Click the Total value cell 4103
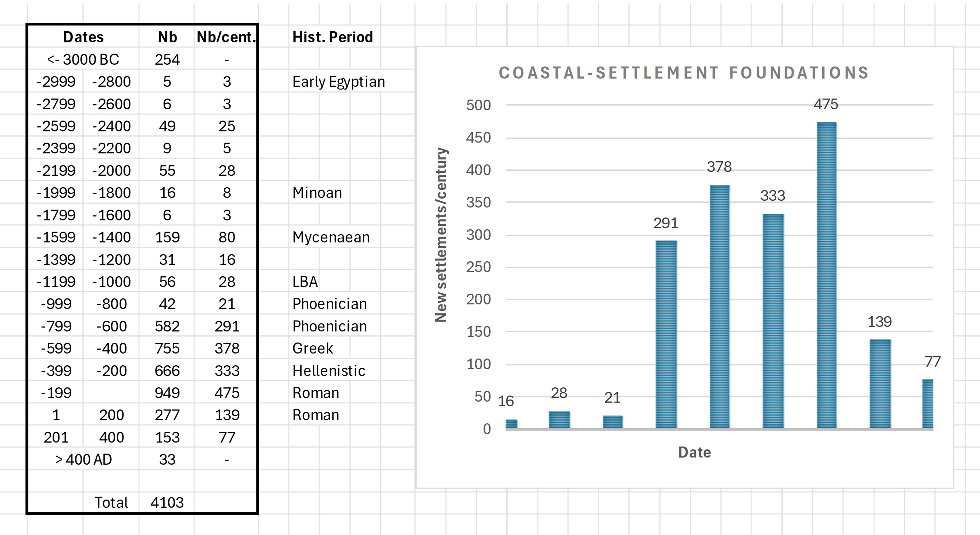 (x=167, y=502)
